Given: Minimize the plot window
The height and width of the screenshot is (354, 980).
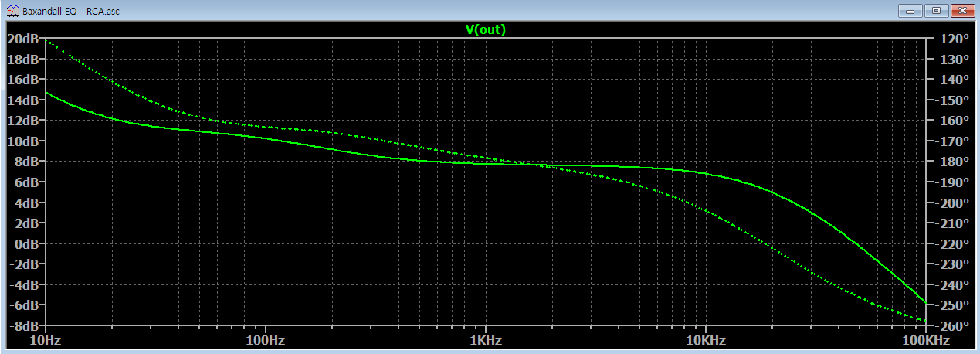Looking at the screenshot, I should pos(912,11).
